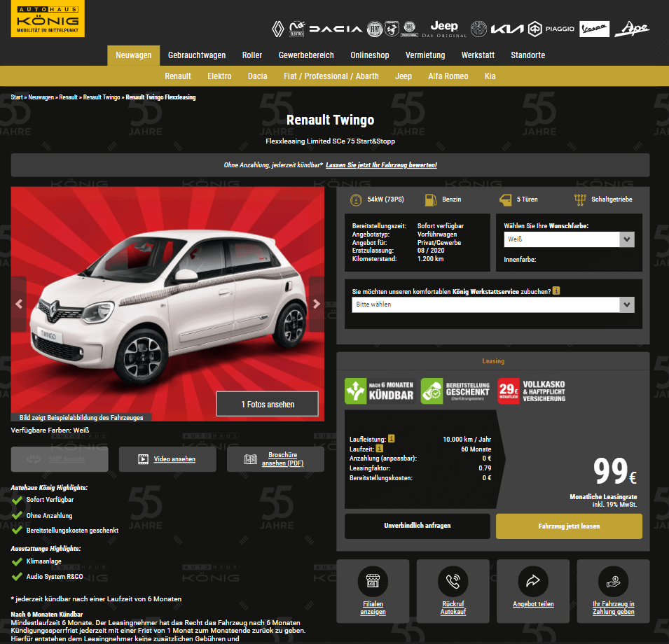Click Start breadcrumb link

pos(17,97)
